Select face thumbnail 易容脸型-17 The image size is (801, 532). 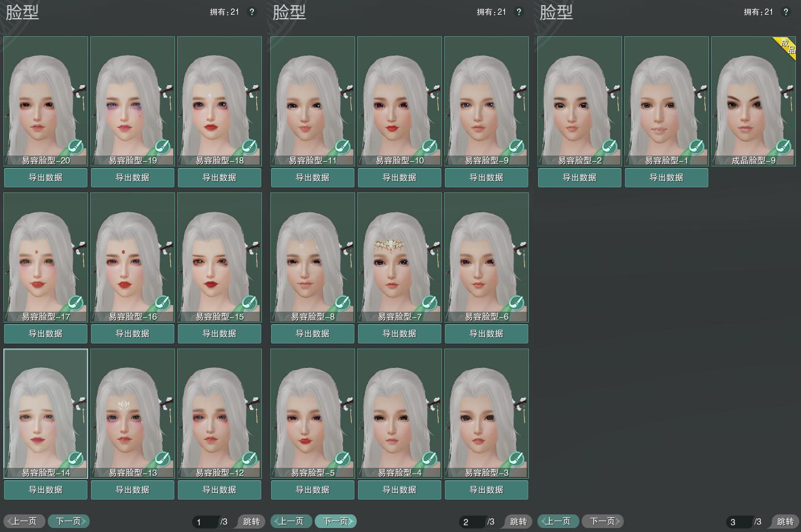[x=45, y=257]
